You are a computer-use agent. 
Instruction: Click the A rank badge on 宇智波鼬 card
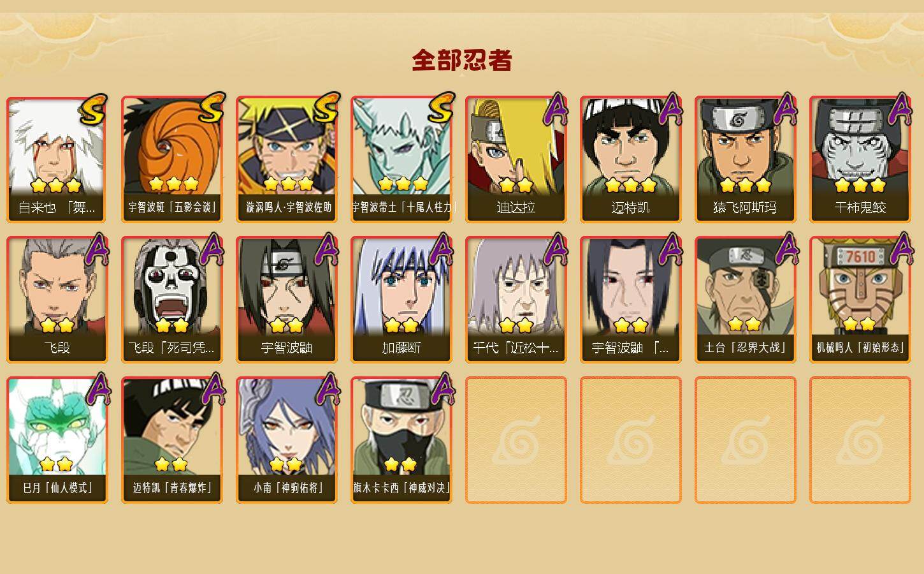pos(326,249)
